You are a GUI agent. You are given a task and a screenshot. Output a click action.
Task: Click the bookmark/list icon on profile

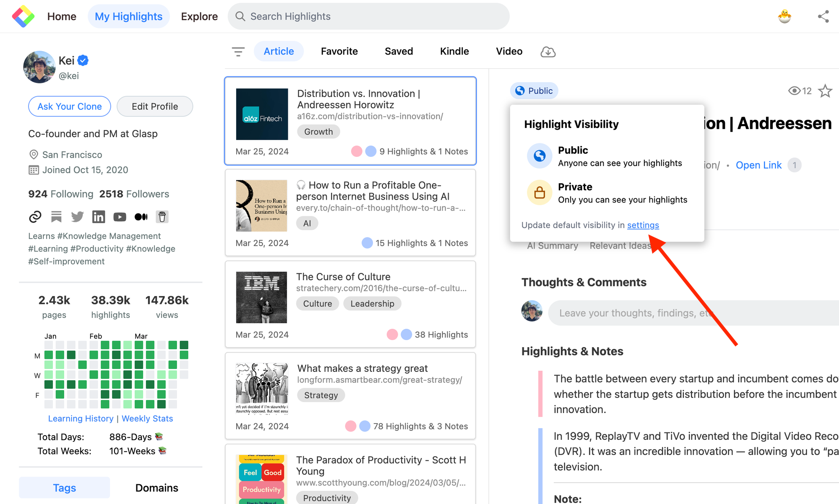point(57,217)
